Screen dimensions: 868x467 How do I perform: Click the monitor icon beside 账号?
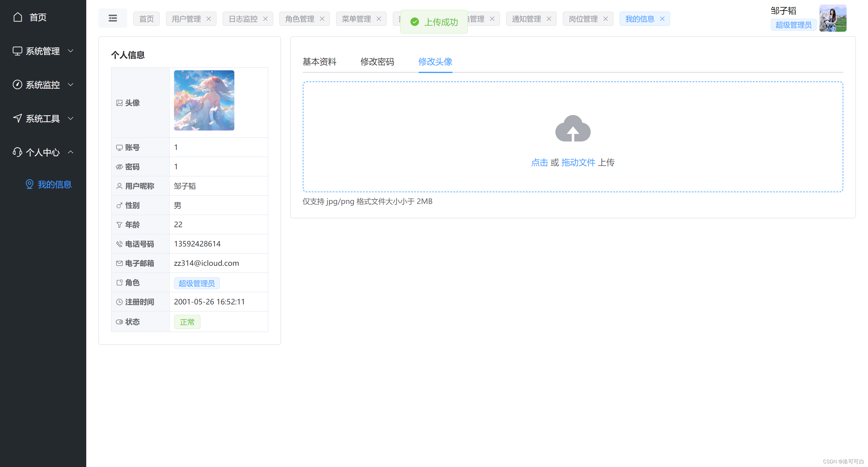pos(119,148)
